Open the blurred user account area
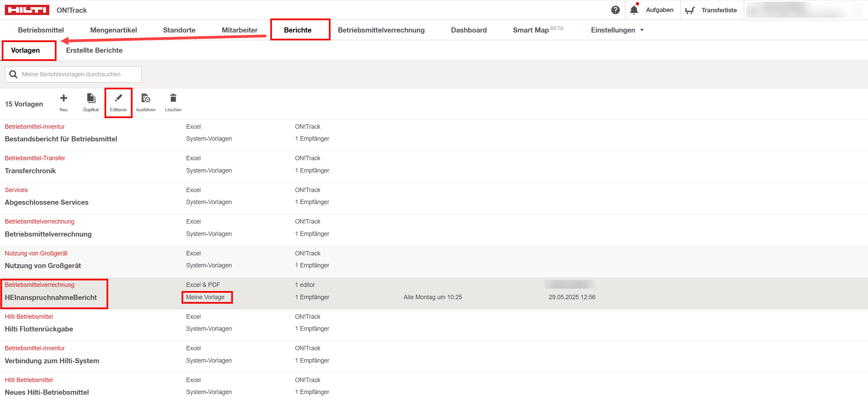Viewport: 868px width, 404px height. pyautogui.click(x=806, y=10)
